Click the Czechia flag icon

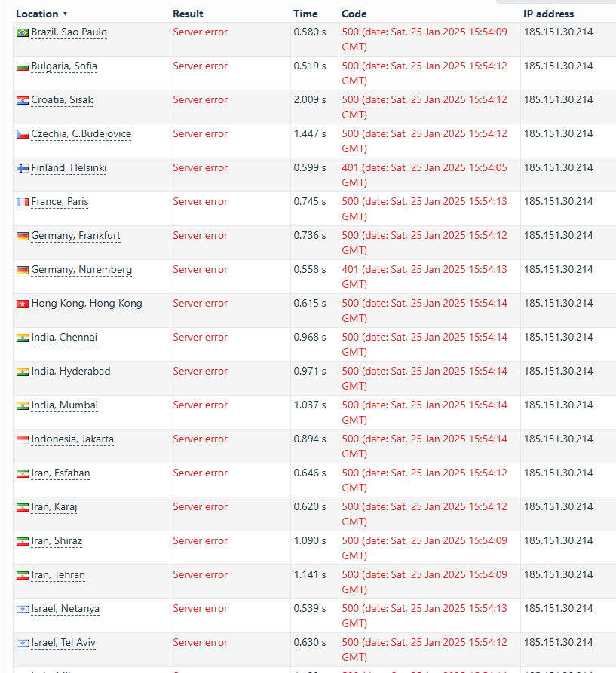pyautogui.click(x=23, y=134)
